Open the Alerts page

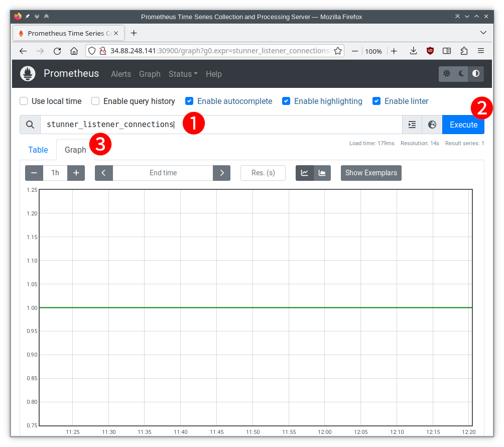[121, 74]
